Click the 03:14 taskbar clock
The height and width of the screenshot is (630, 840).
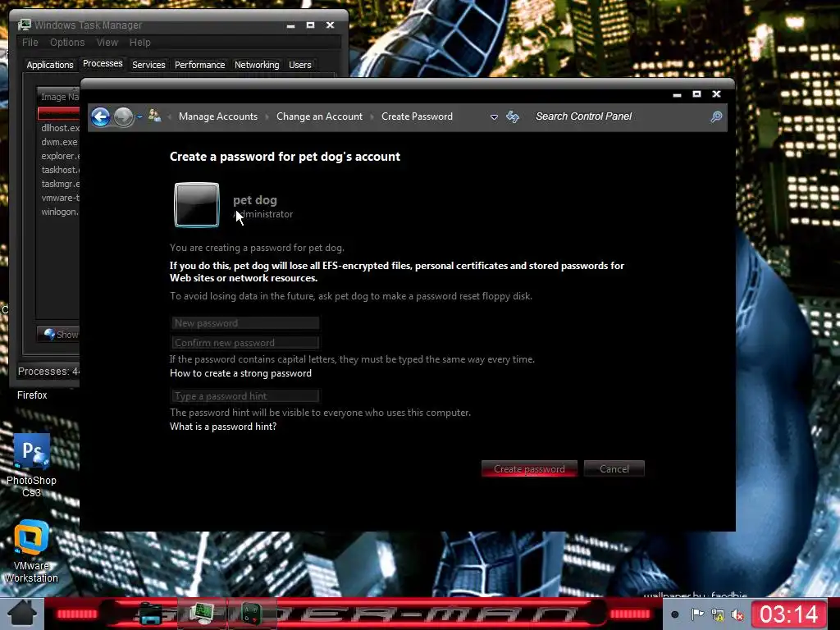pyautogui.click(x=788, y=614)
